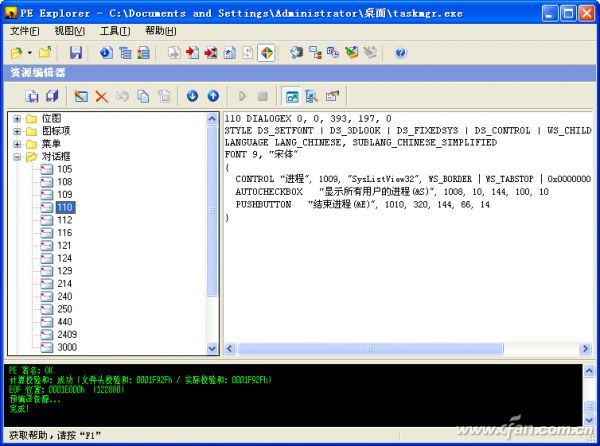Click the Import viewer icon with red arrow

(192, 52)
